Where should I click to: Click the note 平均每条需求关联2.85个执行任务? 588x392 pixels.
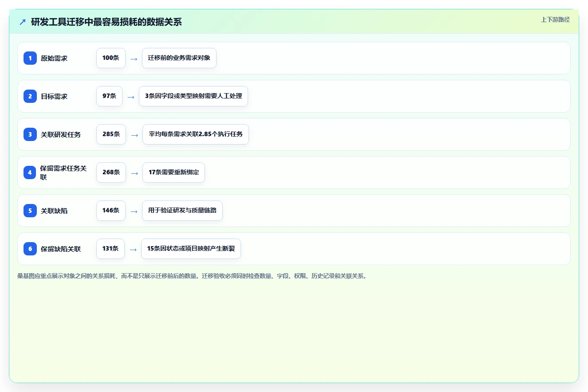[x=196, y=134]
